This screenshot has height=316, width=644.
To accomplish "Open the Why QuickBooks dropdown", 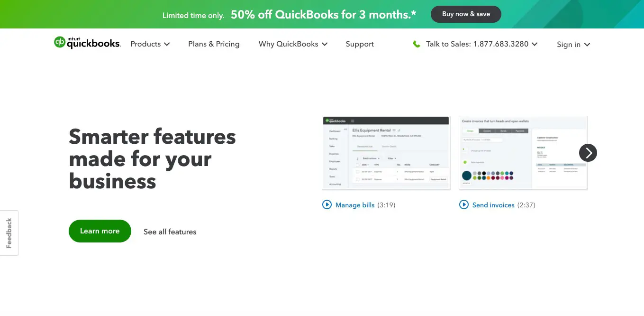I will tap(293, 44).
